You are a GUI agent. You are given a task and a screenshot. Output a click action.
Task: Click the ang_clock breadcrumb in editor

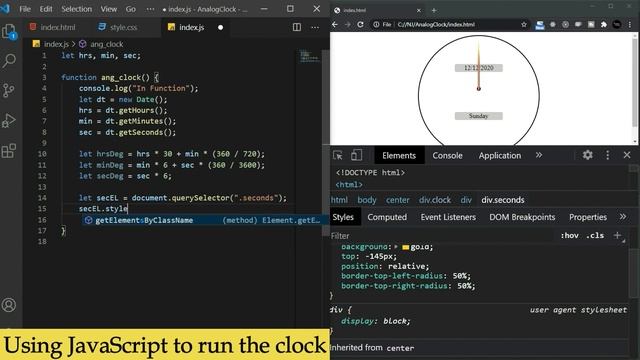click(x=102, y=44)
